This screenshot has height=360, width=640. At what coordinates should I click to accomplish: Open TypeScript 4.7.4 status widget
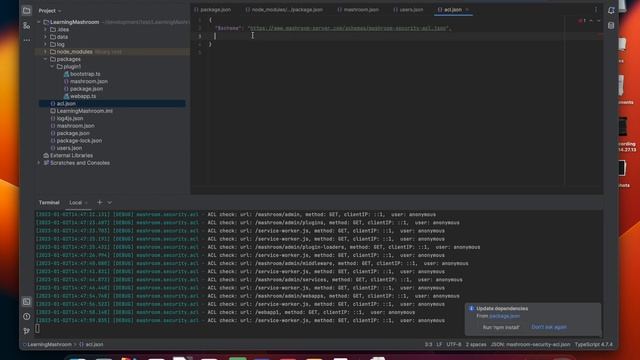pos(593,344)
